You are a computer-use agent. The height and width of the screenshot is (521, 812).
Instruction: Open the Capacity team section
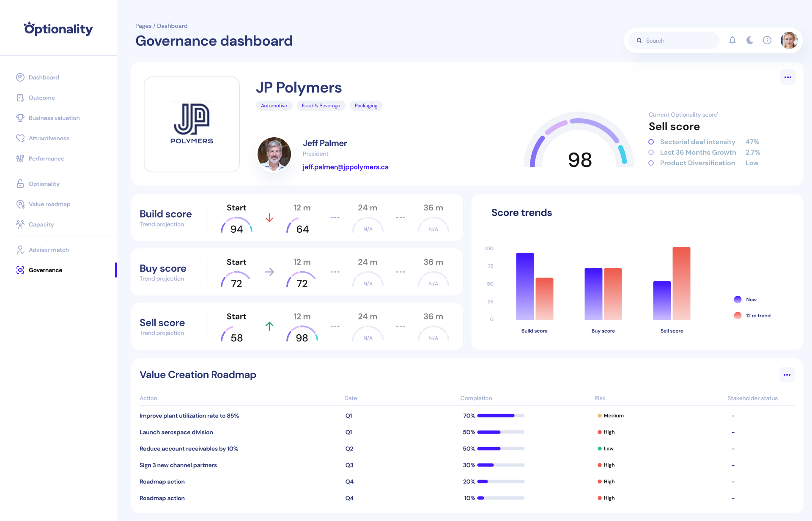point(41,224)
